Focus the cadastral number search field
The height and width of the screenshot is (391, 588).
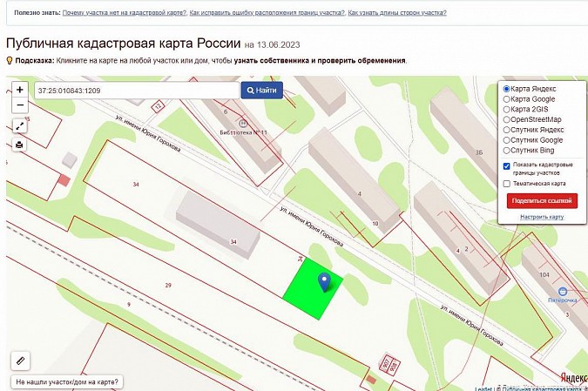[x=137, y=91]
